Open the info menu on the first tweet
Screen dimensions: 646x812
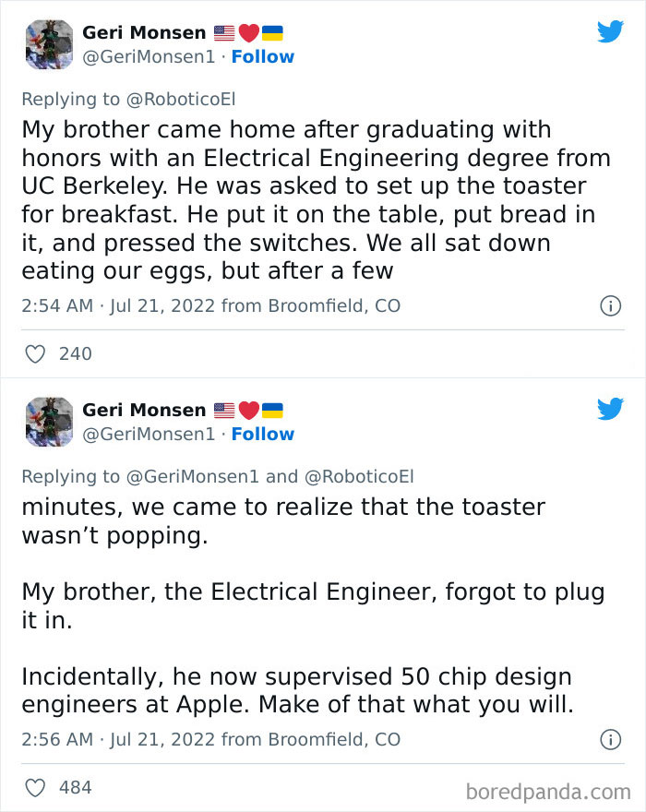(x=611, y=305)
